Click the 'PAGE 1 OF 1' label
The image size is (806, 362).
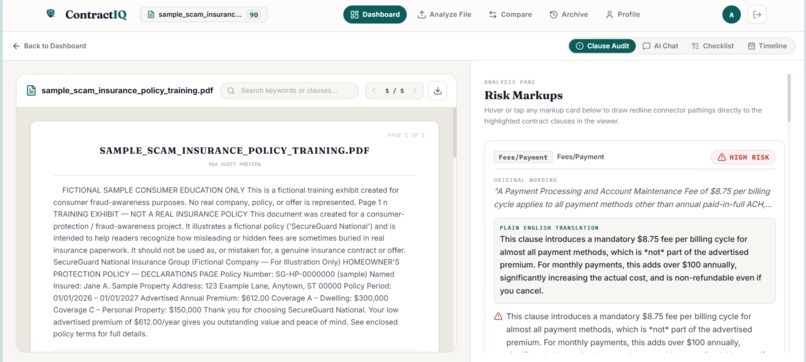point(406,135)
